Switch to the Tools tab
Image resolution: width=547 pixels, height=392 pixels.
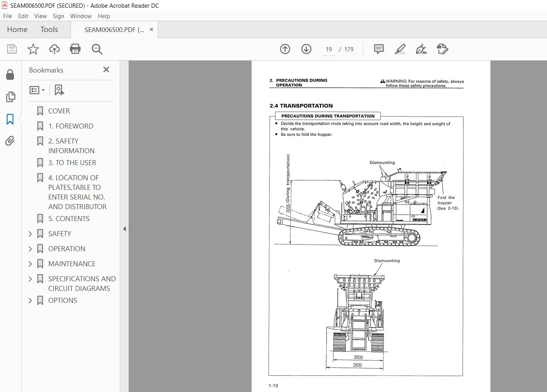tap(49, 29)
